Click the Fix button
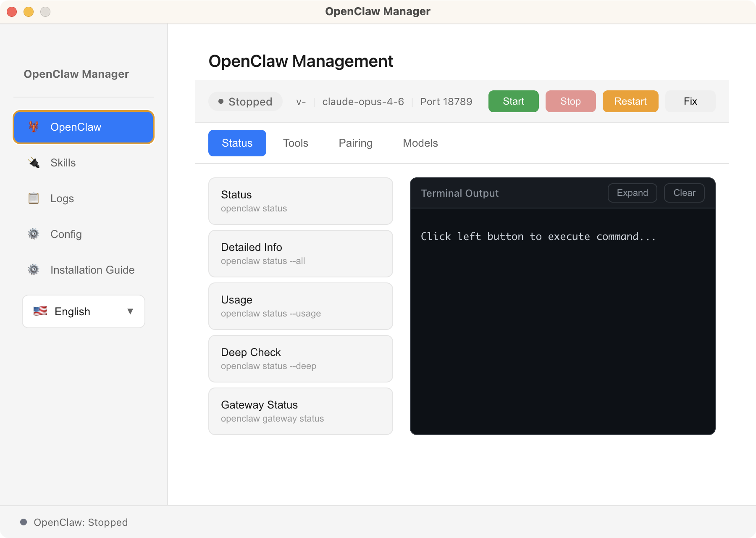This screenshot has width=756, height=538. (690, 101)
